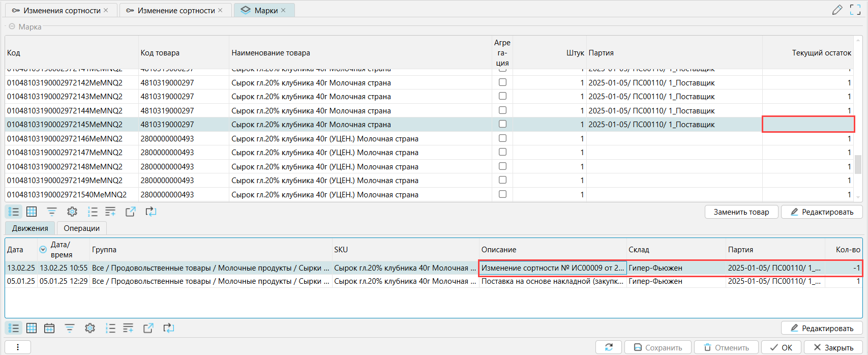Open Дата/время column sort dropdown arrow
The image size is (868, 355).
[x=43, y=250]
